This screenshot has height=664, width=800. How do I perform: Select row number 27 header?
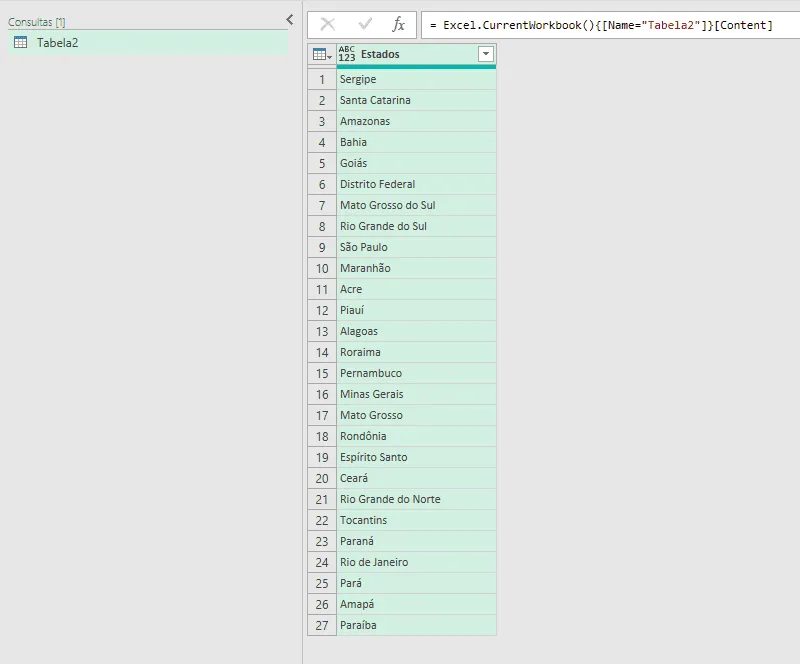(x=322, y=625)
